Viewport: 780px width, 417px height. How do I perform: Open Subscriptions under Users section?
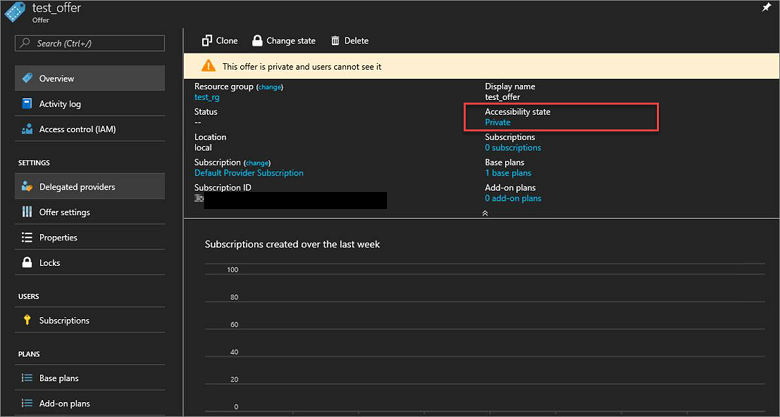click(x=64, y=321)
